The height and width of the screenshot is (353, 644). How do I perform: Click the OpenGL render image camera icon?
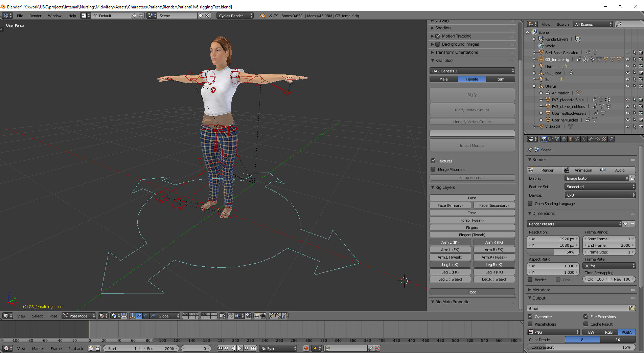click(x=256, y=316)
